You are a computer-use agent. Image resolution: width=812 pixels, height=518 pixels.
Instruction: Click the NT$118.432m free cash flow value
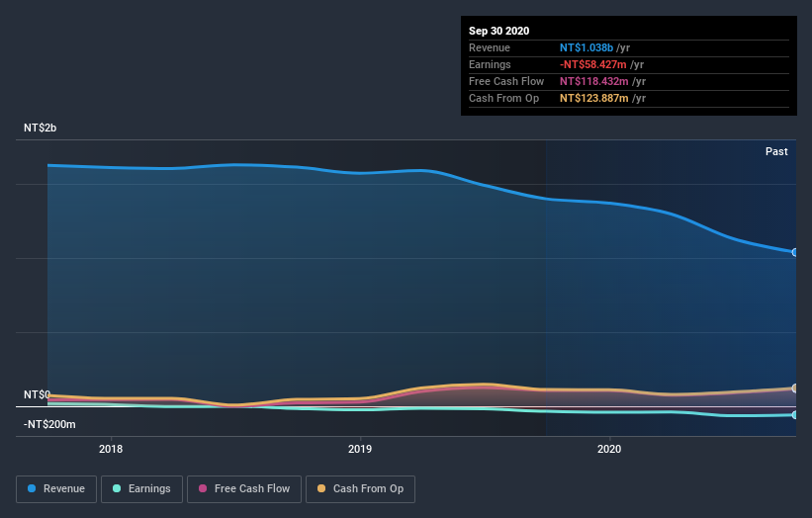(594, 81)
